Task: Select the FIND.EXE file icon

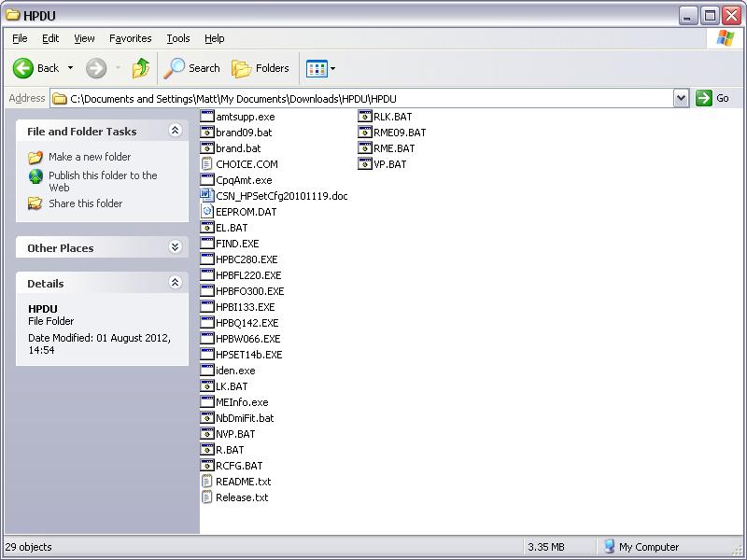Action: (x=207, y=244)
